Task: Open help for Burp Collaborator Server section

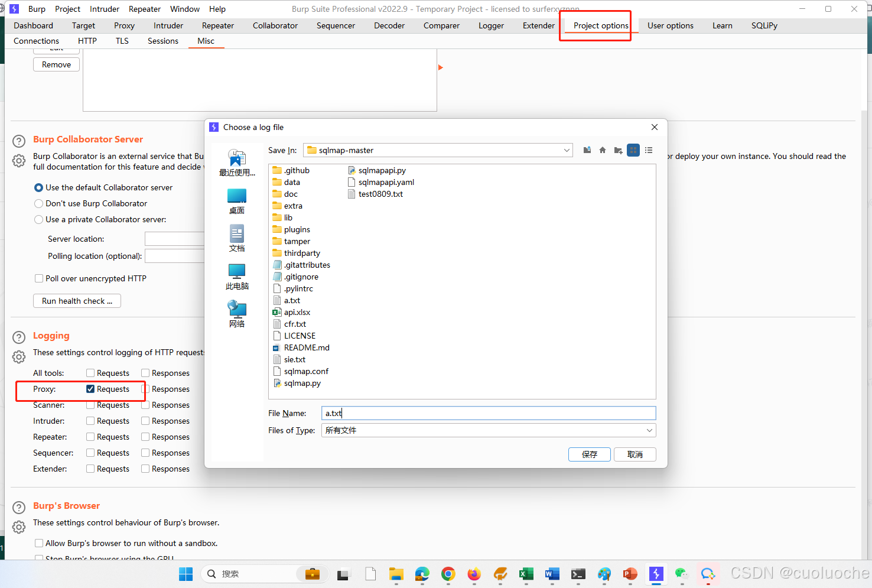Action: click(19, 141)
